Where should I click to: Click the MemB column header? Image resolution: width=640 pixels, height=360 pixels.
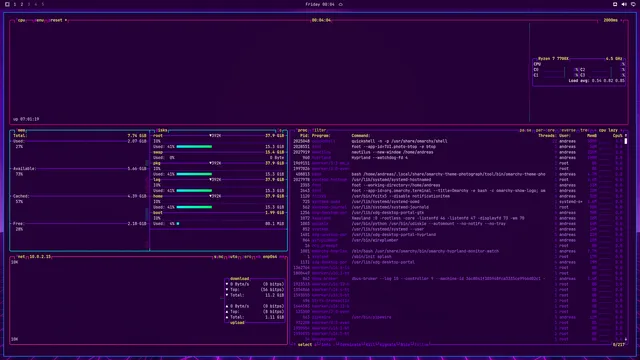[592, 136]
